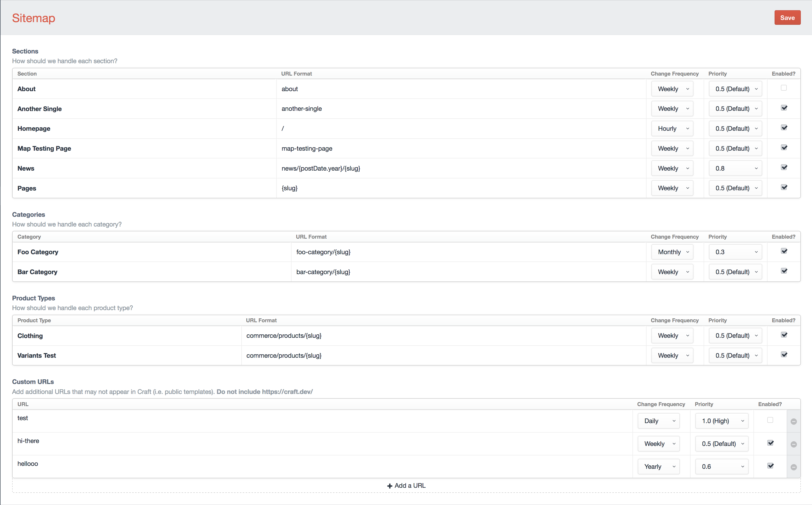Delete the 'hi-there' custom URL row
812x505 pixels.
794,444
